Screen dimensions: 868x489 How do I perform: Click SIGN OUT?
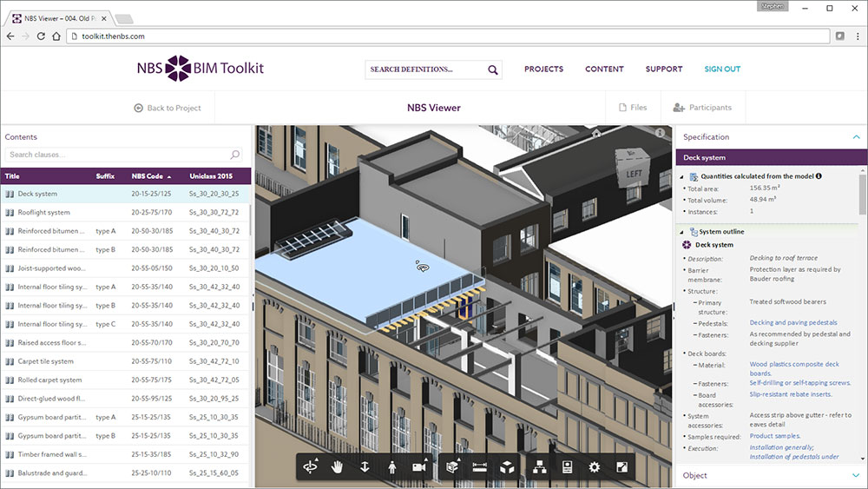722,69
